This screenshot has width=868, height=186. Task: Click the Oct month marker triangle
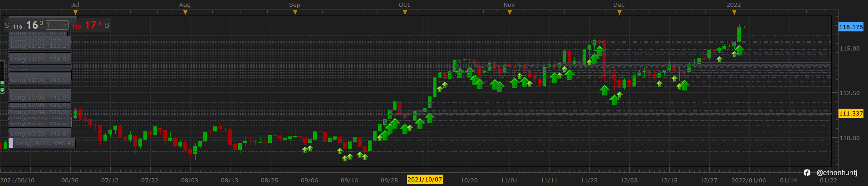(405, 12)
